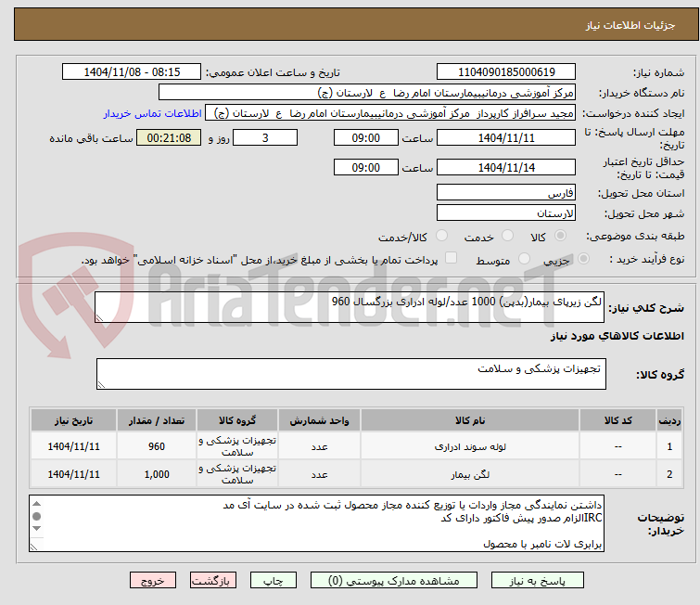The height and width of the screenshot is (605, 700).
Task: Click the شماره نیاز field 1104090185000619
Action: [x=506, y=72]
